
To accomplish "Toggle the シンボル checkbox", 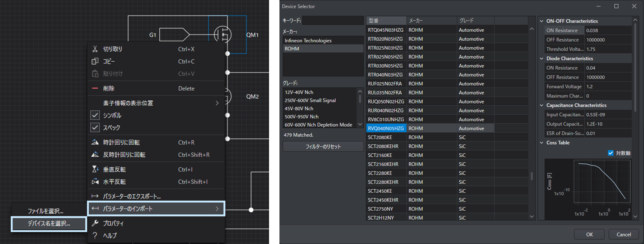I will [95, 115].
